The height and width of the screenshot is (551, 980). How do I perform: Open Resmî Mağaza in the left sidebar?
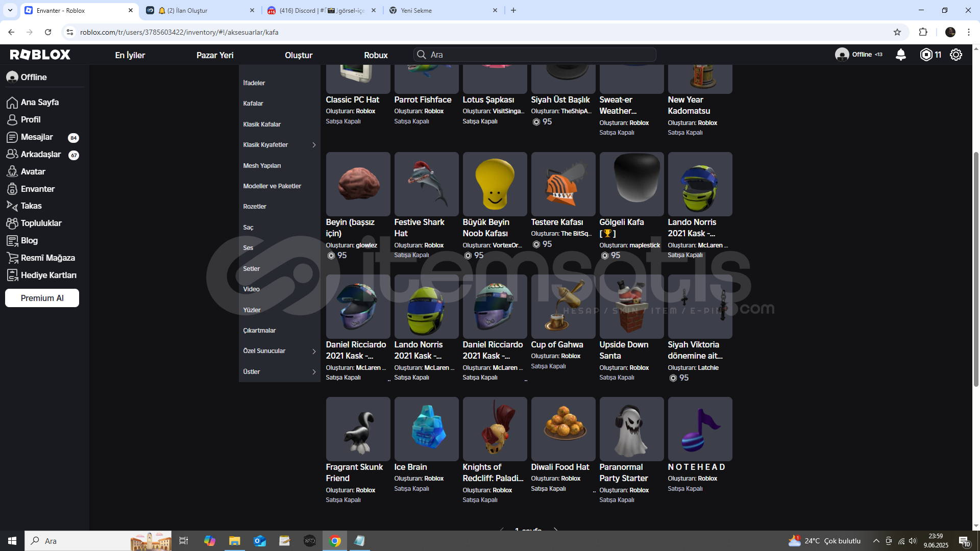pyautogui.click(x=47, y=258)
